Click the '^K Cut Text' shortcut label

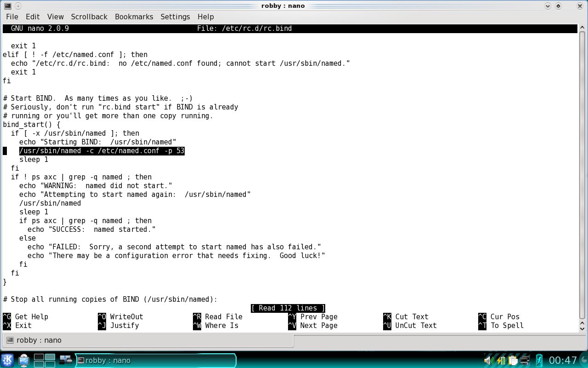[x=406, y=317]
